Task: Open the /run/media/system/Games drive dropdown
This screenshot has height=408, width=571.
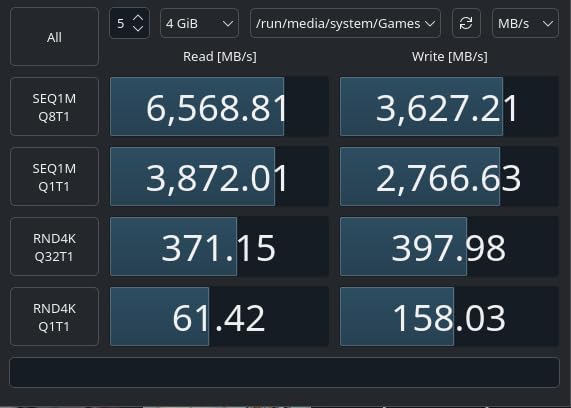Action: [x=345, y=23]
